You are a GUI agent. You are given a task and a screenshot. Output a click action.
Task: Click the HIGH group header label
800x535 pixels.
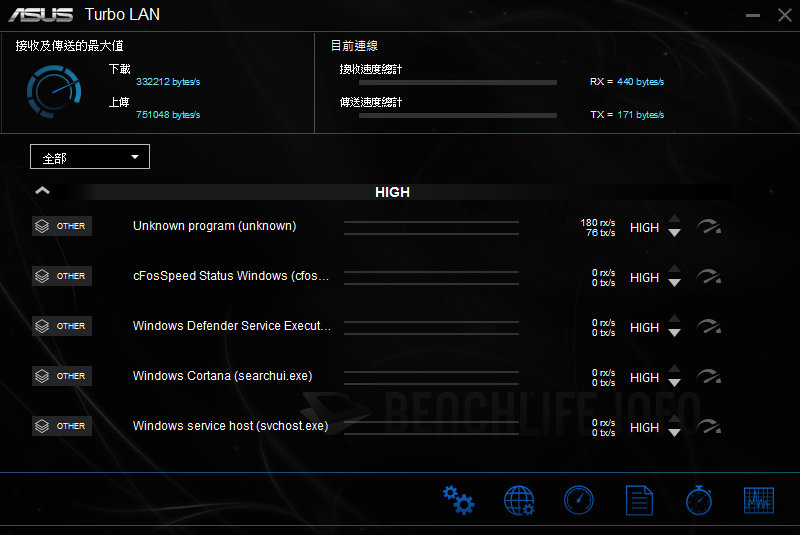(x=392, y=192)
